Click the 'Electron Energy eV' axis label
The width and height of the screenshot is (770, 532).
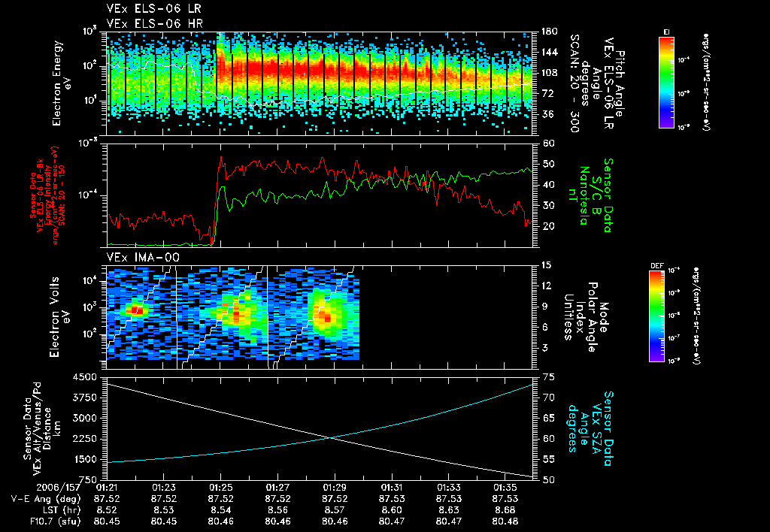pos(62,83)
